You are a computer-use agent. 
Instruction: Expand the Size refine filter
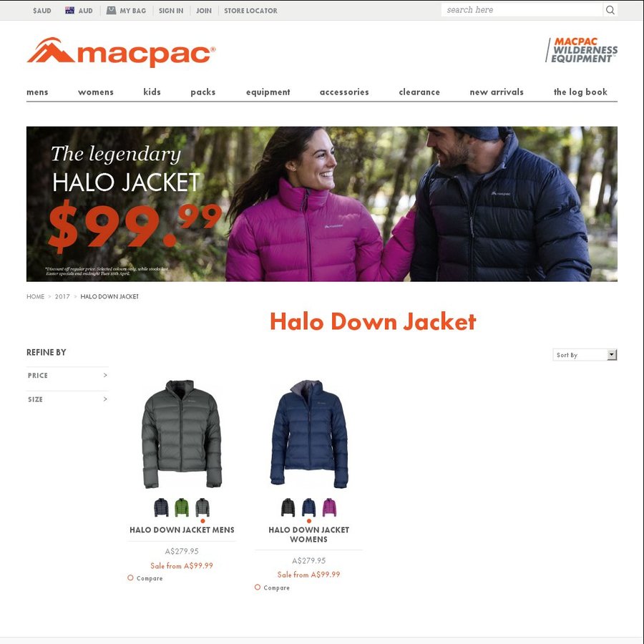(67, 399)
